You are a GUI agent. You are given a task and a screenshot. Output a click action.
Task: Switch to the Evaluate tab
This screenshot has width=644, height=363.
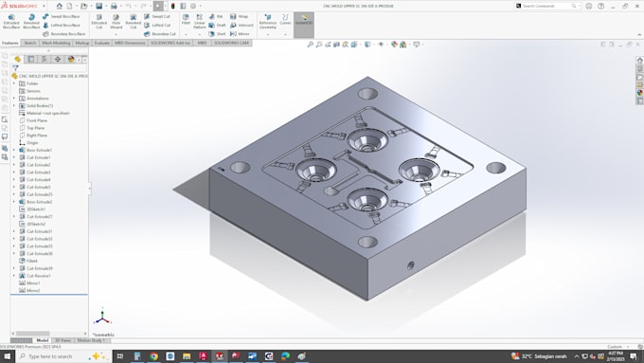click(x=102, y=43)
